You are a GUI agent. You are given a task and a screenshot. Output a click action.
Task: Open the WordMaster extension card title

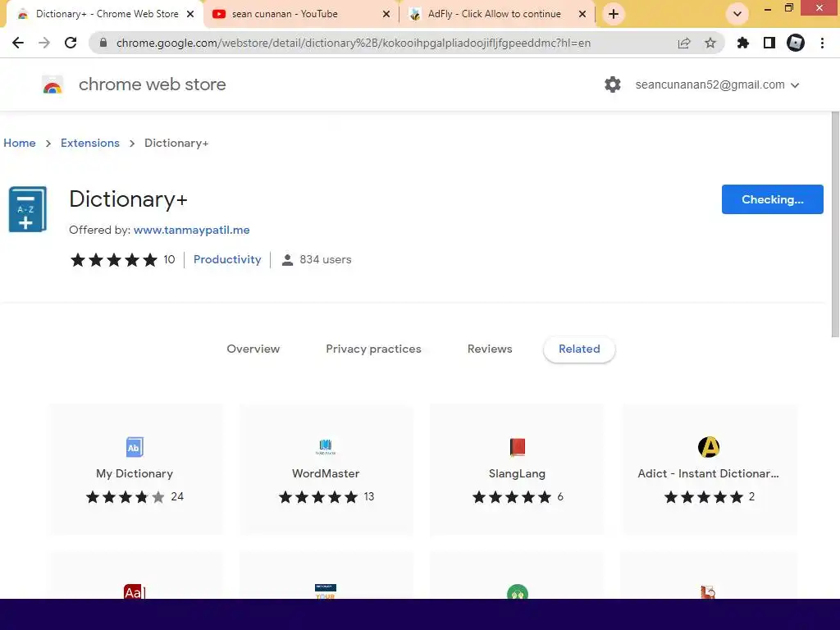325,473
